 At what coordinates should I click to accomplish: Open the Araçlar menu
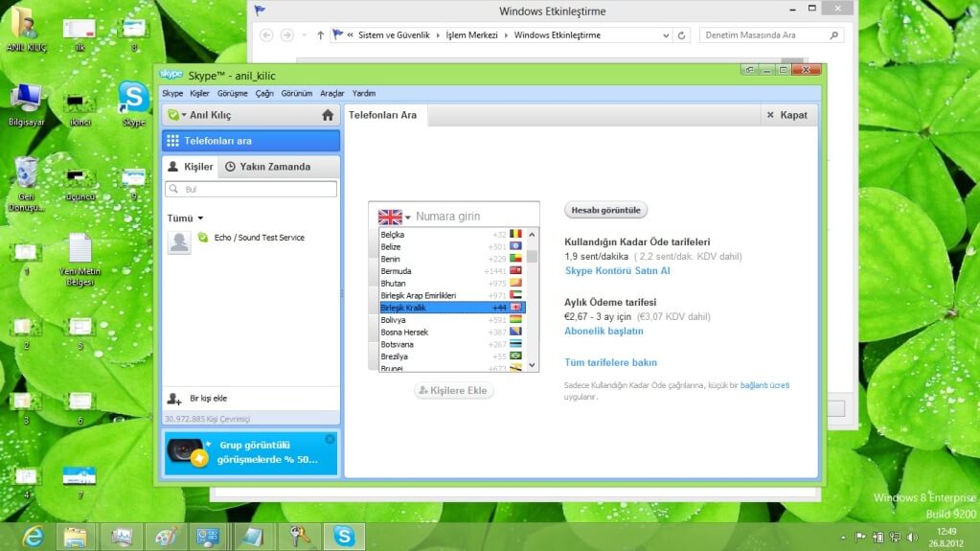(x=332, y=94)
